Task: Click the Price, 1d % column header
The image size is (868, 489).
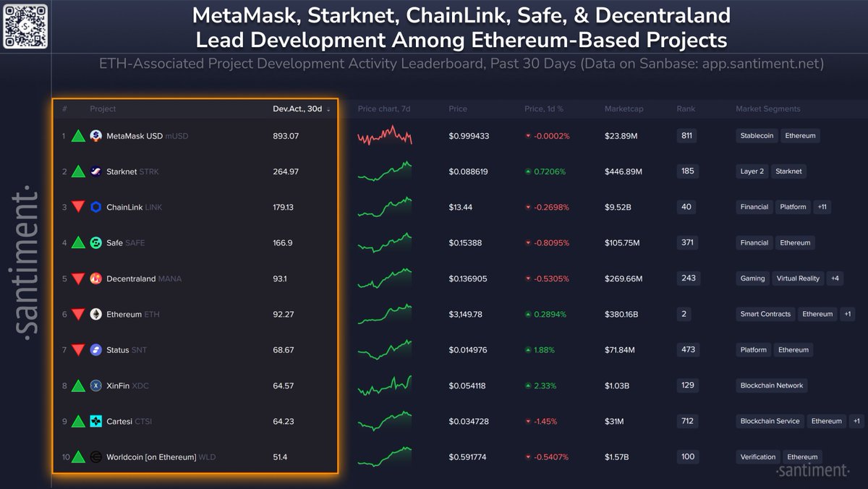Action: tap(543, 109)
